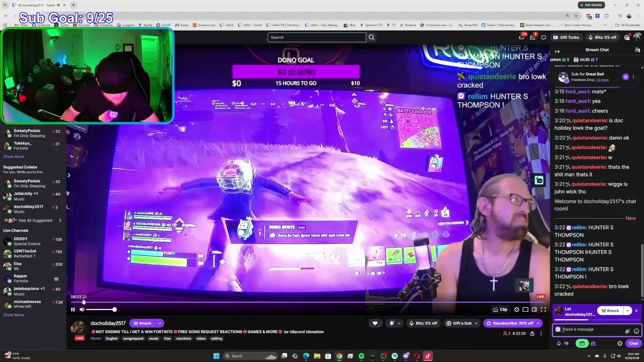Screen dimensions: 644x362
Task: Open the Windows Start menu
Action: [216, 356]
